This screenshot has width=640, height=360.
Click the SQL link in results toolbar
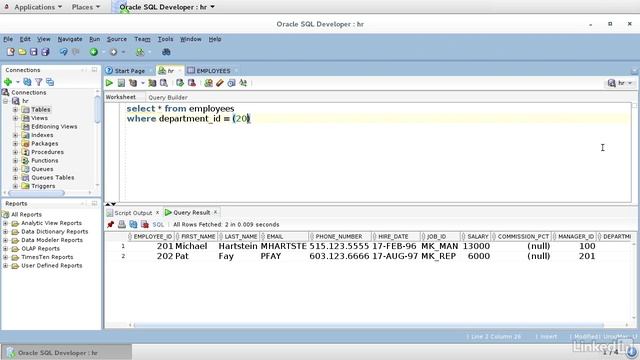coord(158,224)
